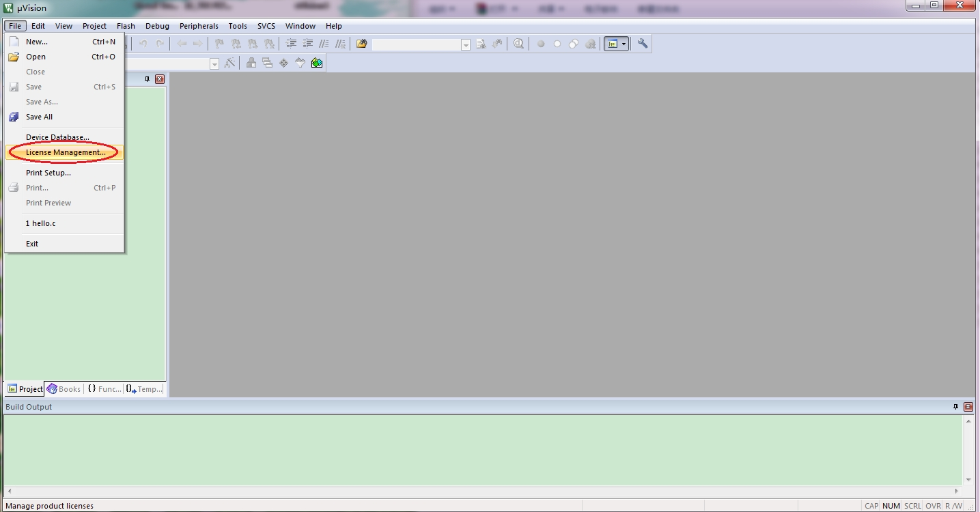This screenshot has height=512, width=980.
Task: Pin the Project panel
Action: (x=147, y=79)
